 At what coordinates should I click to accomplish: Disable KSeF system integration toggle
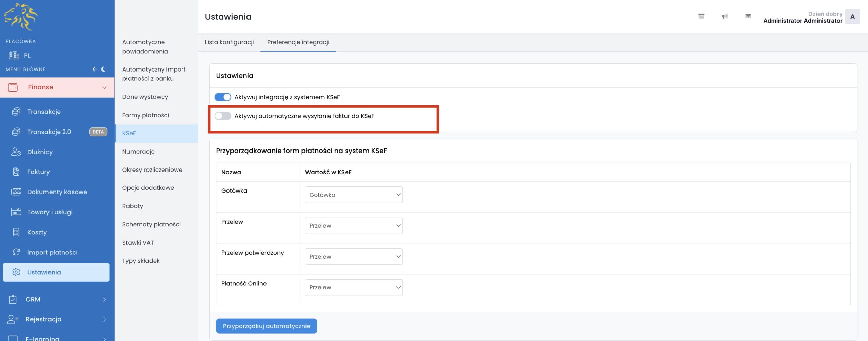223,97
